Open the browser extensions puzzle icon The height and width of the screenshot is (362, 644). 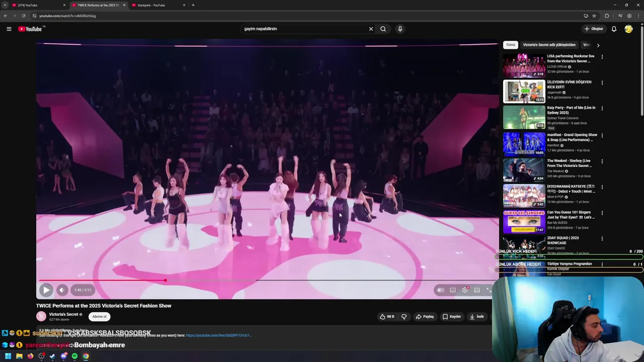coord(607,16)
